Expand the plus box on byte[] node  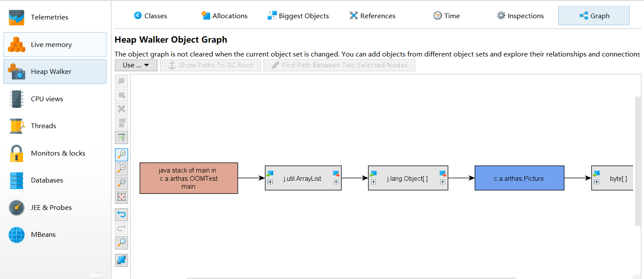596,182
